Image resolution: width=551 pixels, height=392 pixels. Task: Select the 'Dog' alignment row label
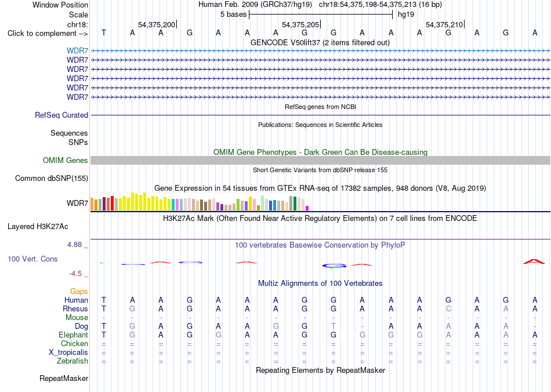click(82, 326)
